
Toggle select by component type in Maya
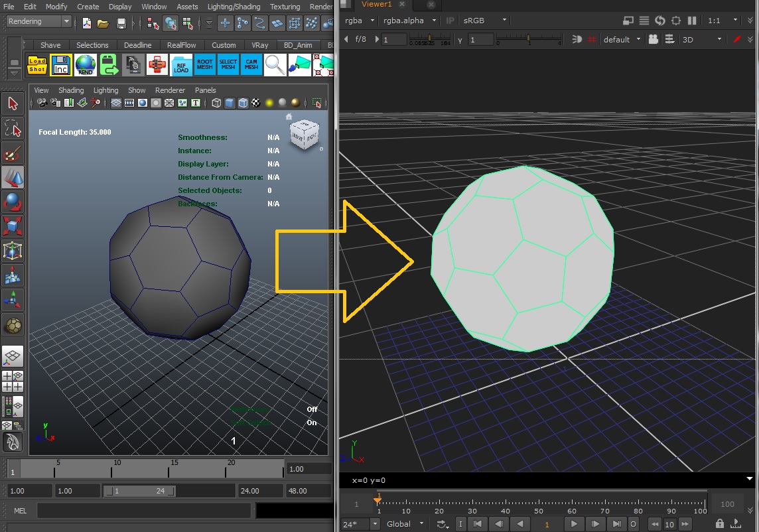187,23
